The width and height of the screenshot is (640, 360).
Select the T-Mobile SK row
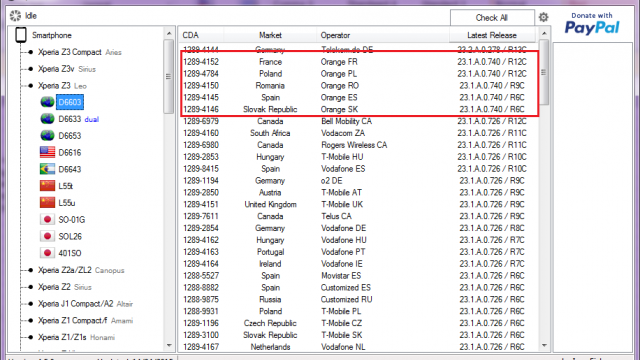coord(358,335)
